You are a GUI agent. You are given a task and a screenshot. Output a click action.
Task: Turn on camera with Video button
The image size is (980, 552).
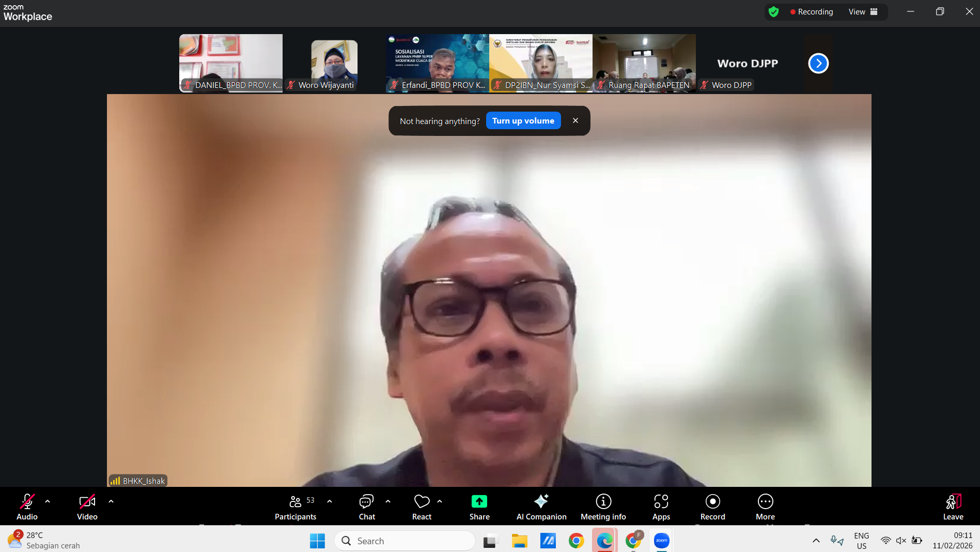87,507
